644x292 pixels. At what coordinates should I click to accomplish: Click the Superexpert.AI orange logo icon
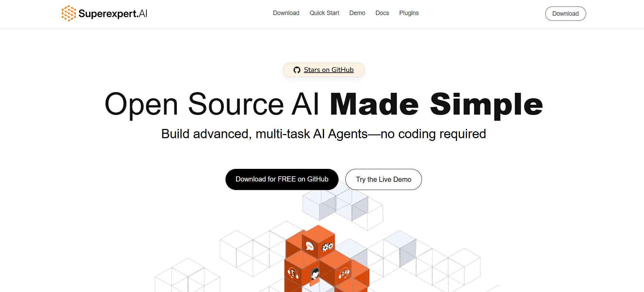point(69,13)
